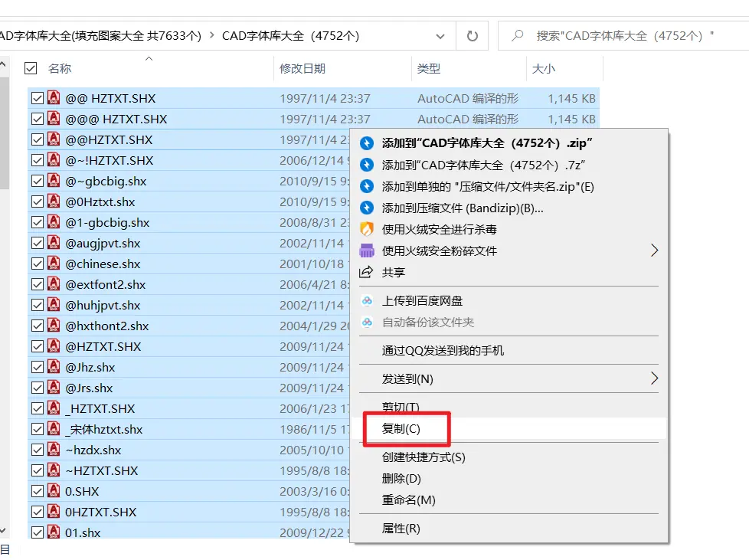Uncheck the checkbox for 0HZTXT.SHX
The height and width of the screenshot is (560, 749).
pyautogui.click(x=38, y=512)
